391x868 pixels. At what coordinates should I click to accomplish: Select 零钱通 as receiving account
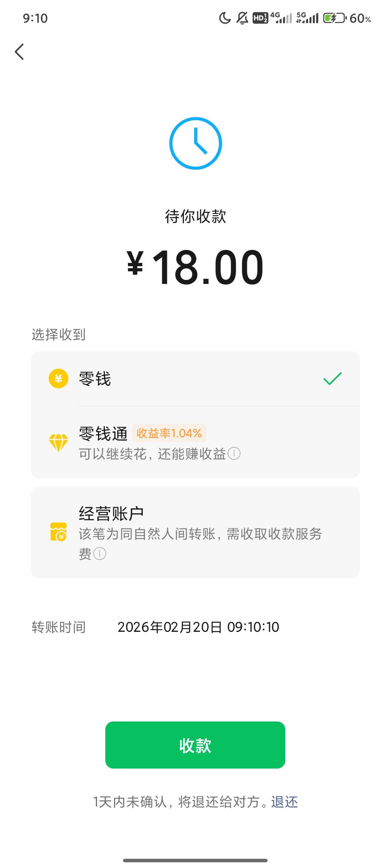click(x=195, y=442)
